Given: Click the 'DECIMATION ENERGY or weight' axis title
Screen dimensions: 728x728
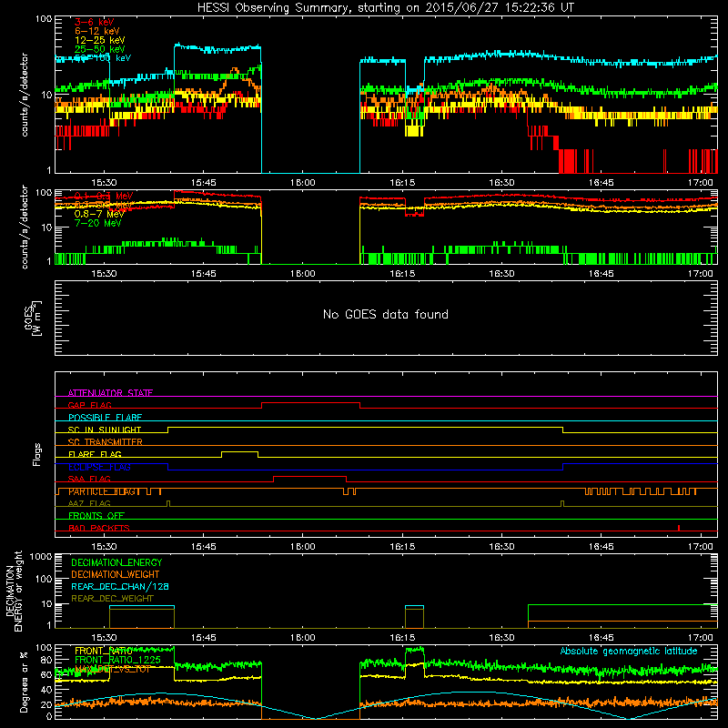Looking at the screenshot, I should (x=14, y=591).
